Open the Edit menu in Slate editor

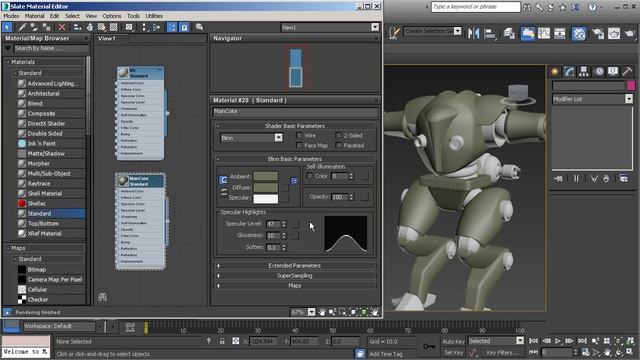point(55,16)
